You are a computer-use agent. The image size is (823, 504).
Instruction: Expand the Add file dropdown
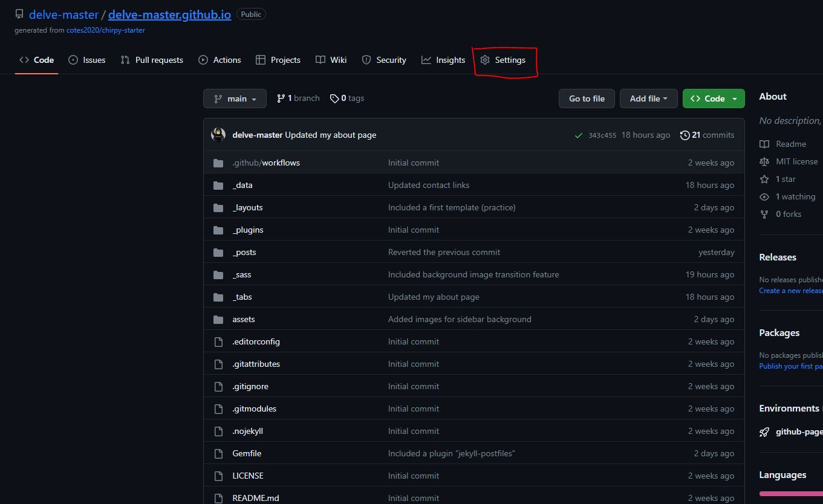(x=649, y=99)
